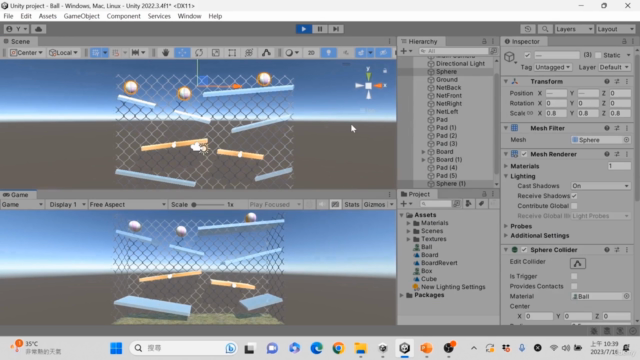This screenshot has width=640, height=360.
Task: Expand the Board (1) hierarchy item
Action: tap(423, 160)
